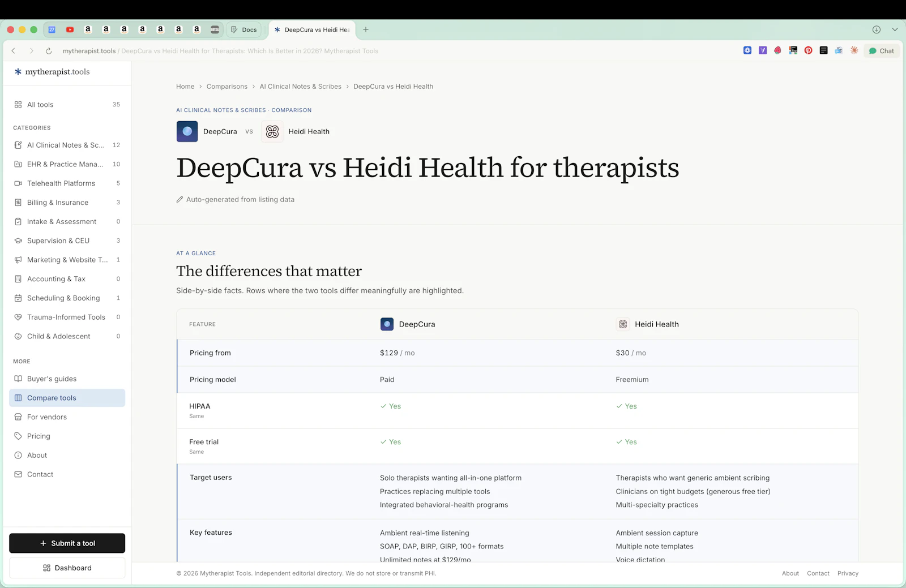Screen dimensions: 906x588
Task: Open Buyer's guides in the sidebar
Action: click(67, 379)
